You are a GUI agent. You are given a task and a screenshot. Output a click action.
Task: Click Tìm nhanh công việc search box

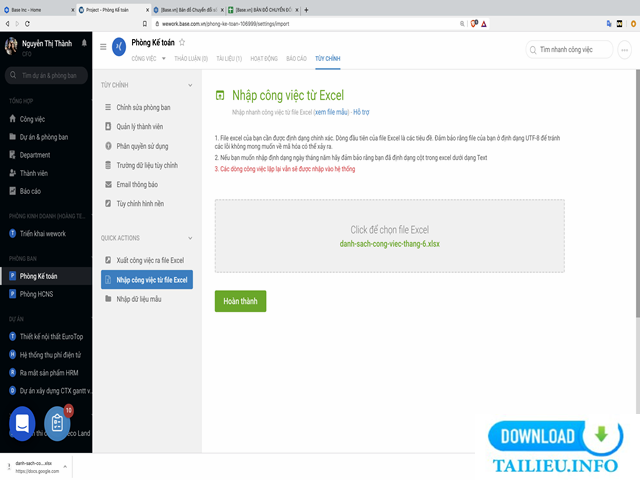pos(569,50)
